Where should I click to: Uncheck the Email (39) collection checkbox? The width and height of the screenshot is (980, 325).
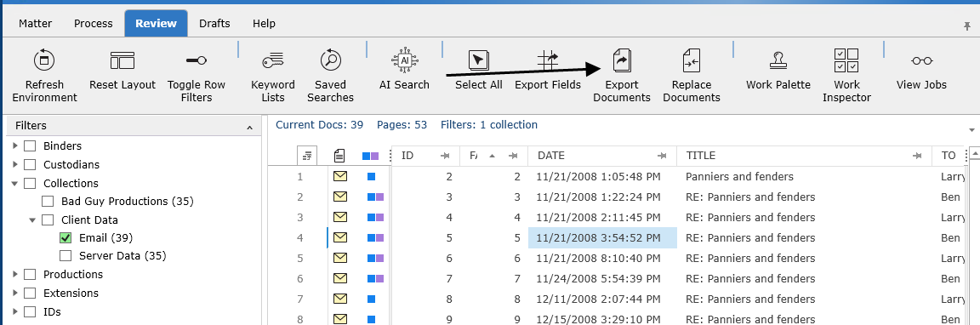point(65,237)
